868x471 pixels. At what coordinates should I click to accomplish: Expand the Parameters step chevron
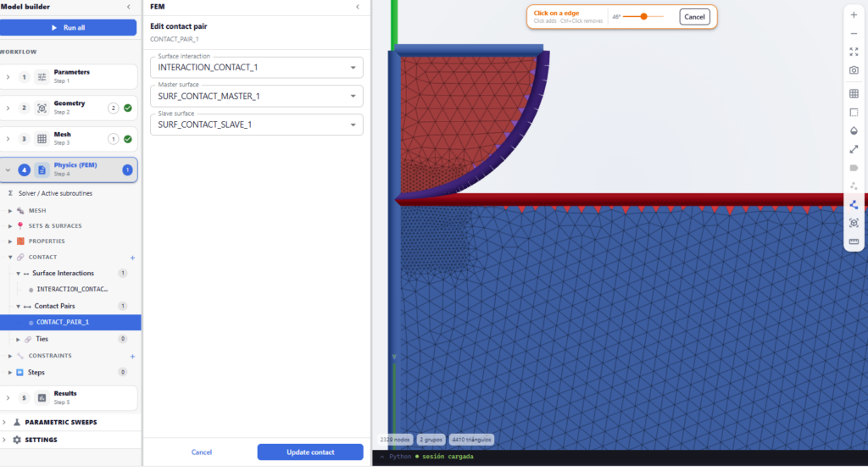tap(8, 77)
